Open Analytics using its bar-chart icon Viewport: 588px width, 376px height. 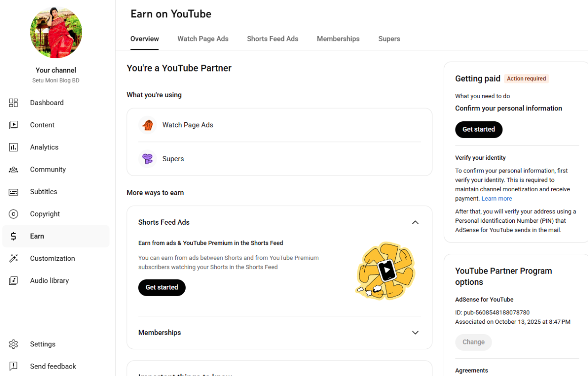pyautogui.click(x=13, y=147)
